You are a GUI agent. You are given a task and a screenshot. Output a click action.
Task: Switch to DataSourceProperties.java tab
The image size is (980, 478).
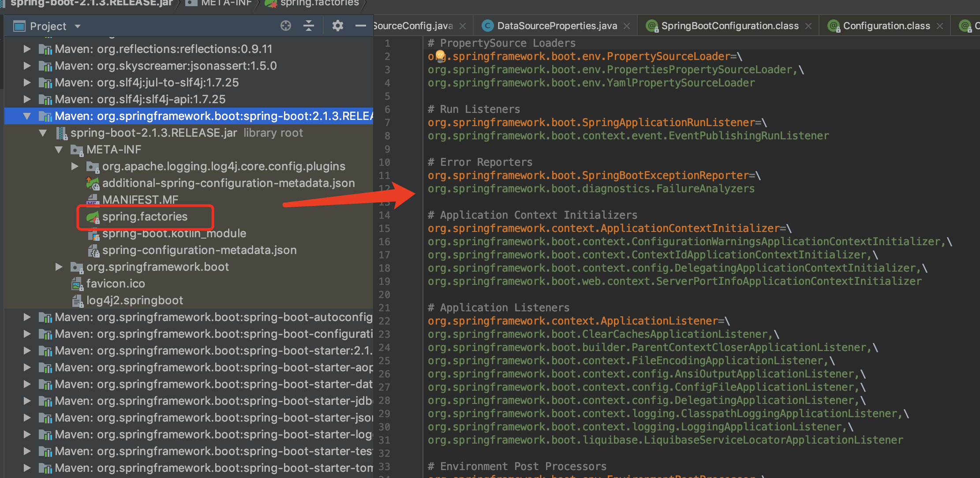pos(557,26)
